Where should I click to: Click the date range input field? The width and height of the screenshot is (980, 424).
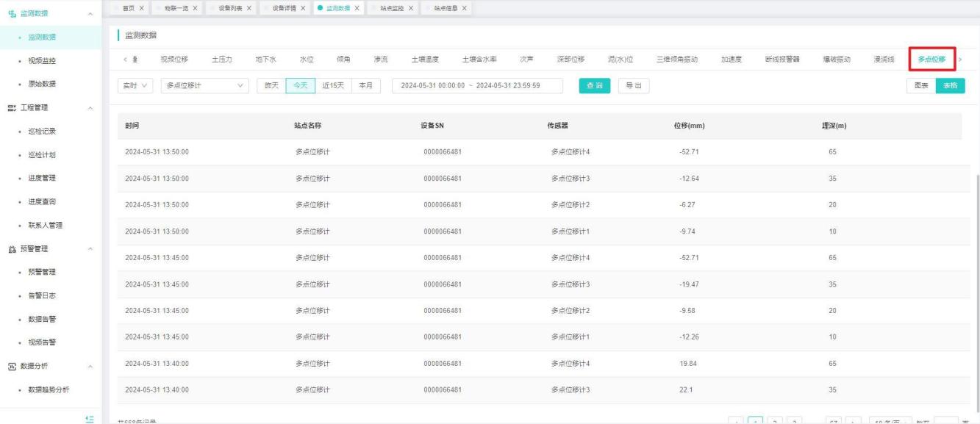[478, 85]
